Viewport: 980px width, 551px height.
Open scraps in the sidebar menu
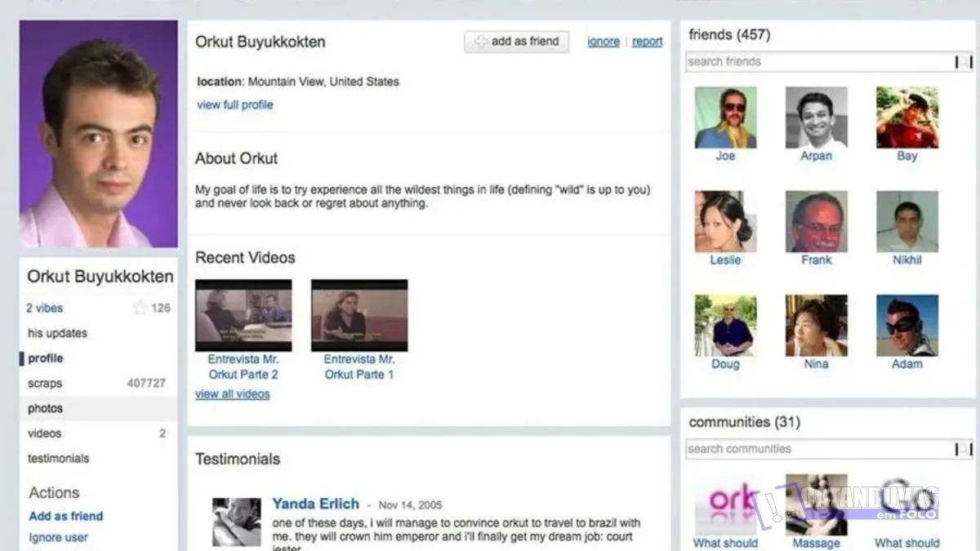(45, 384)
